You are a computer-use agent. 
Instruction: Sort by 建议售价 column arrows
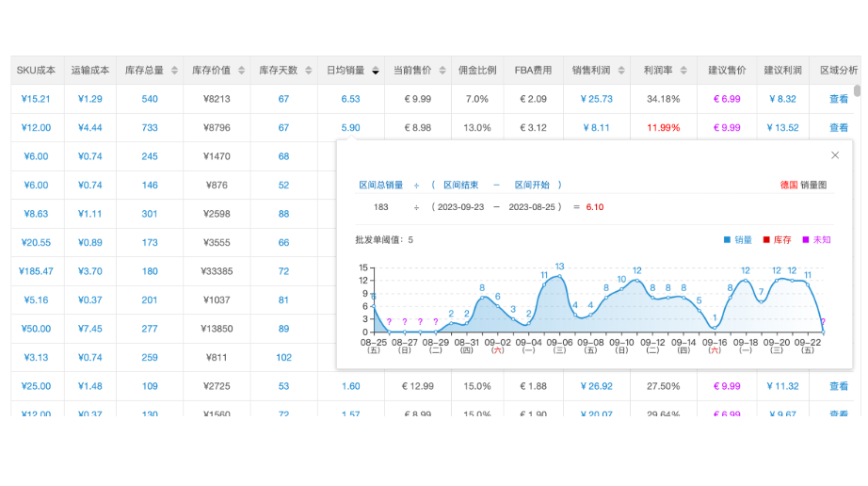pos(755,71)
